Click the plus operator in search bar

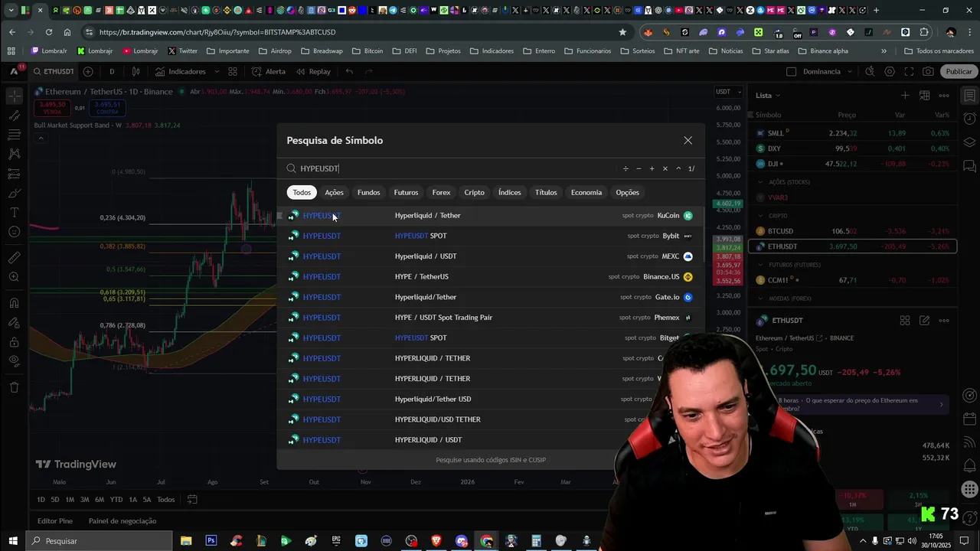652,168
